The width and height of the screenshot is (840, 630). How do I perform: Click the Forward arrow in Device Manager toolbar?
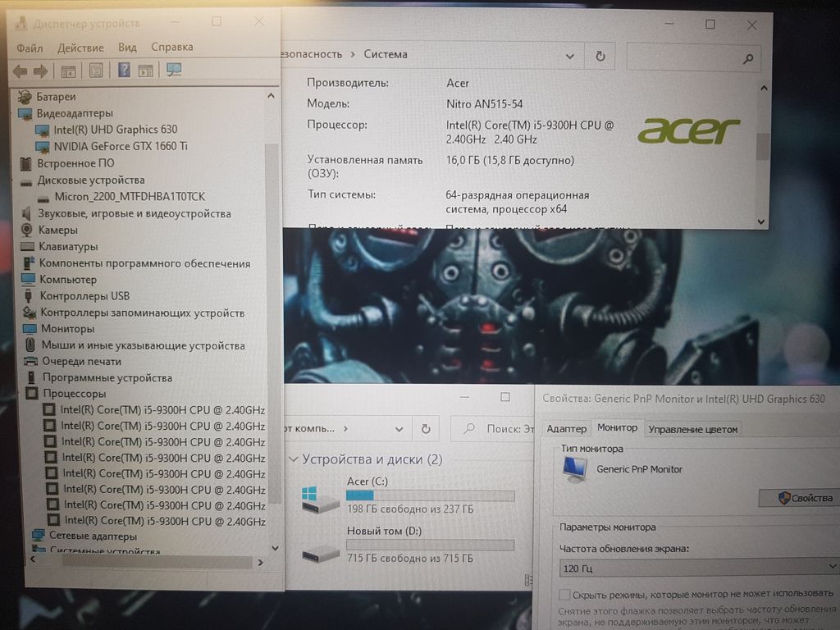(x=40, y=71)
